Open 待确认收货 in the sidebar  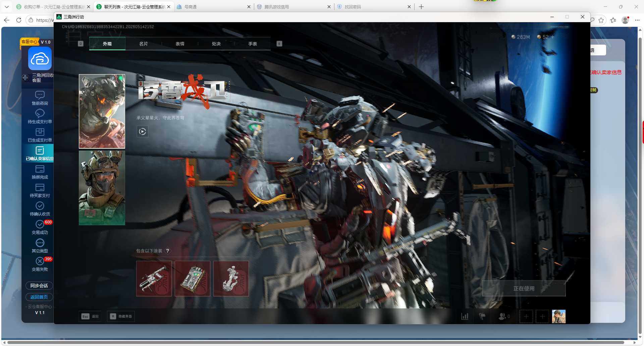(x=40, y=209)
